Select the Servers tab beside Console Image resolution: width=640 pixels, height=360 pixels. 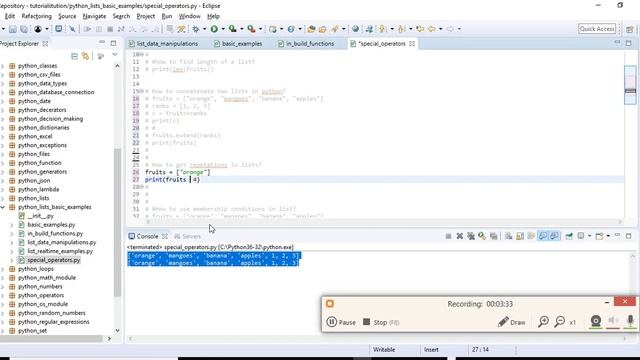click(187, 236)
